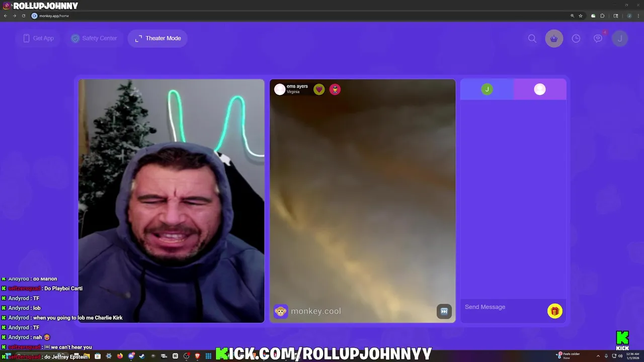
Task: Open the Safety Center
Action: tap(94, 38)
